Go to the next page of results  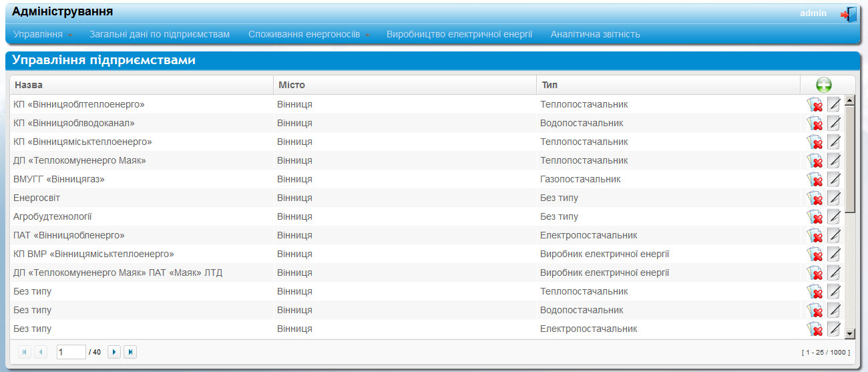[114, 352]
